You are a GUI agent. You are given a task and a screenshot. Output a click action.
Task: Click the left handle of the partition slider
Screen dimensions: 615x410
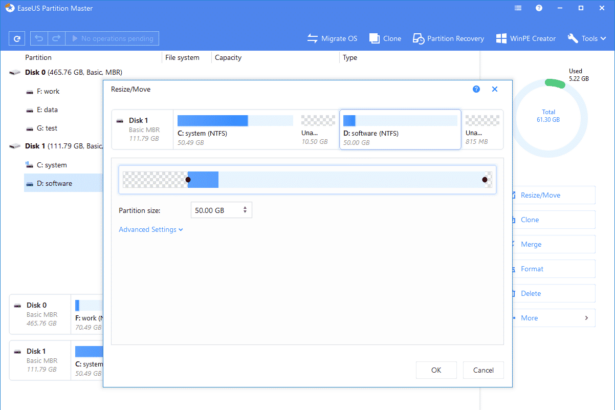click(x=187, y=180)
